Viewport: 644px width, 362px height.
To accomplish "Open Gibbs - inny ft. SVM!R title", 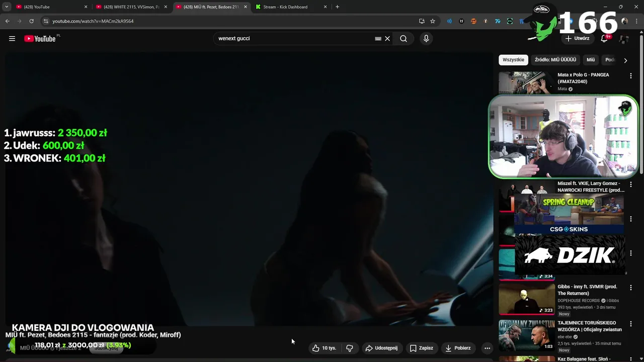I will tap(587, 290).
